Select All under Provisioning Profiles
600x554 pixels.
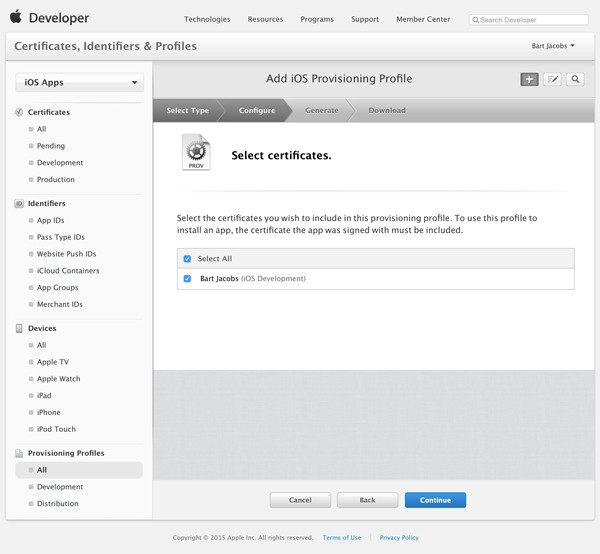(x=79, y=470)
